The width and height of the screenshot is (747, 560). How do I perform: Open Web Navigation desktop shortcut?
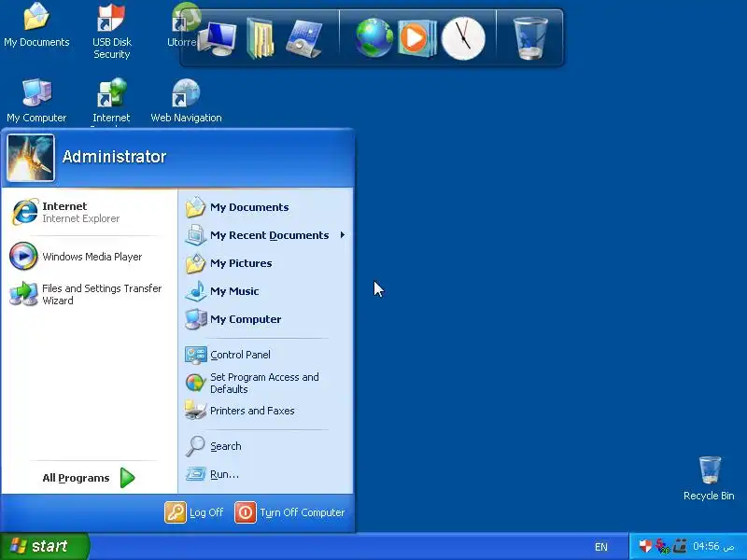point(186,101)
